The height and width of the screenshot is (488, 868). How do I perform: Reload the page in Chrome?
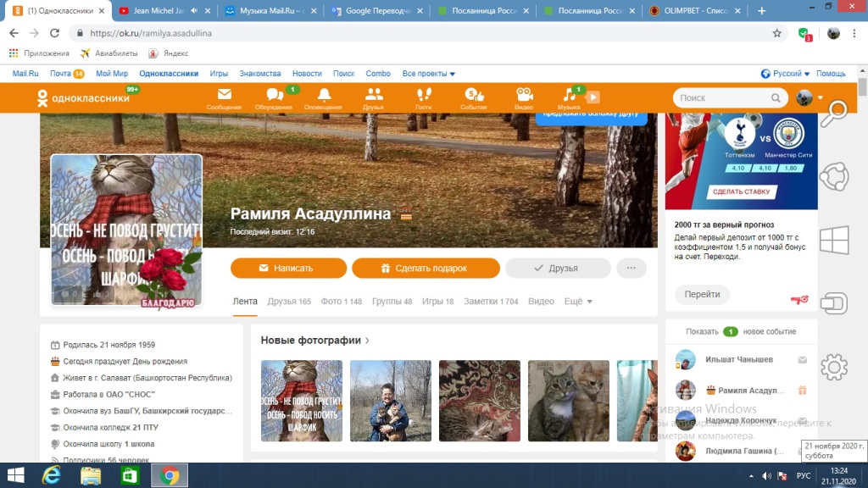pyautogui.click(x=54, y=33)
